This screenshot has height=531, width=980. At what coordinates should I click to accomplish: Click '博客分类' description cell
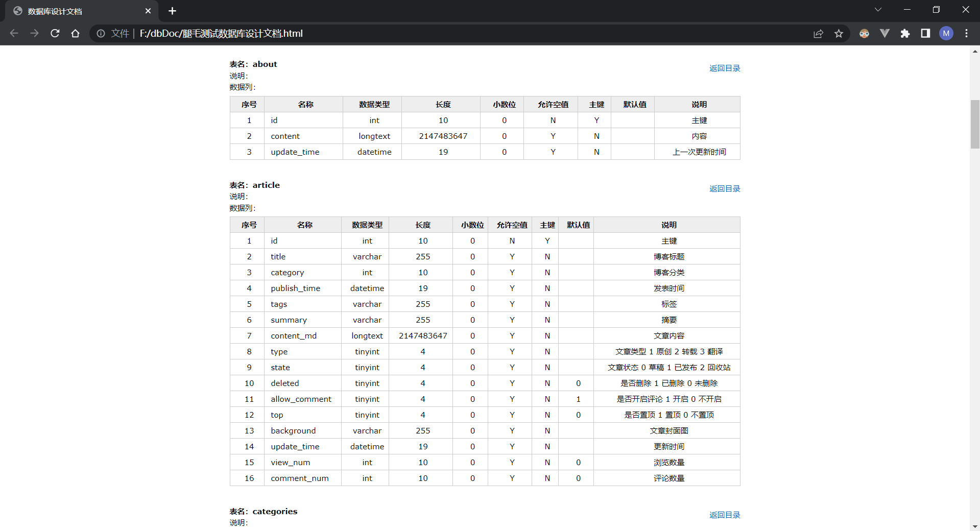coord(667,272)
